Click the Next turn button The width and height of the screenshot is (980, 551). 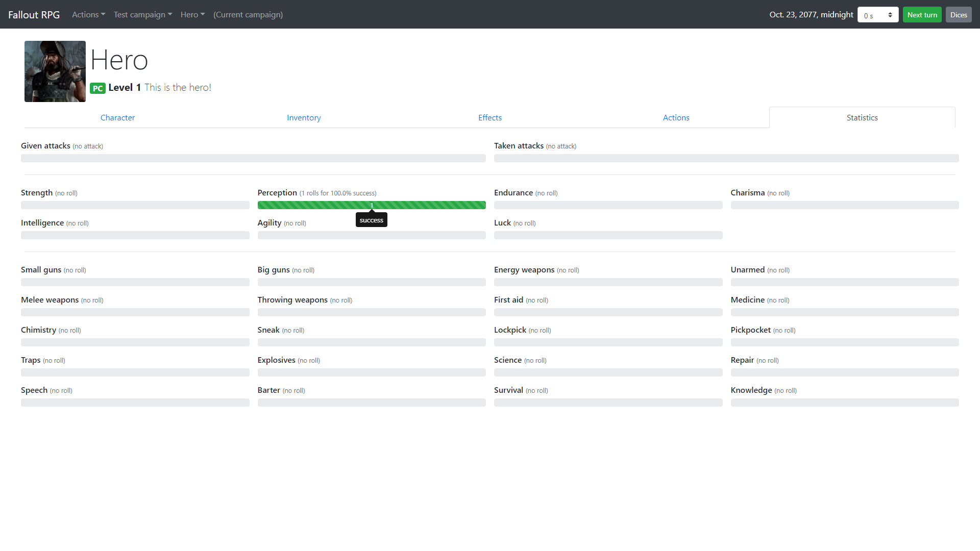[922, 15]
